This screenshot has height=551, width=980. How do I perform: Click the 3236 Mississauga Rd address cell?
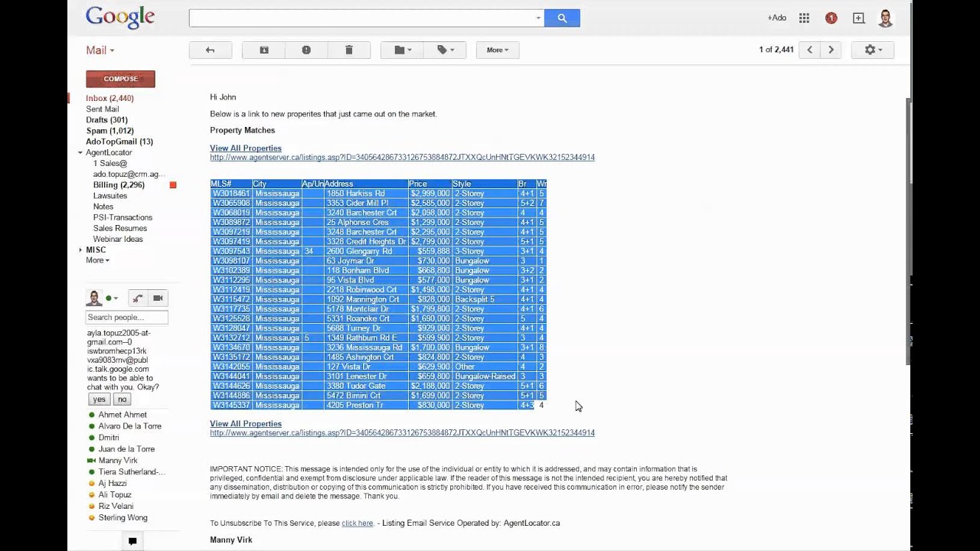click(x=364, y=347)
